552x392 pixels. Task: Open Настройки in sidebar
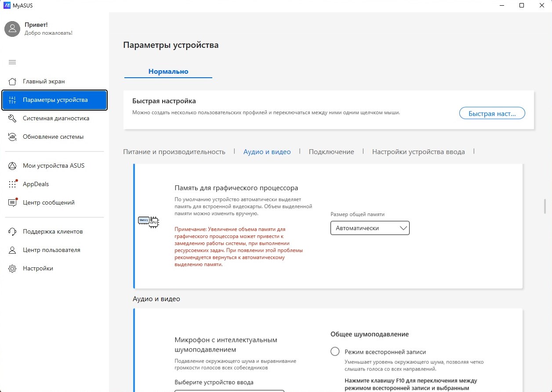54,268
